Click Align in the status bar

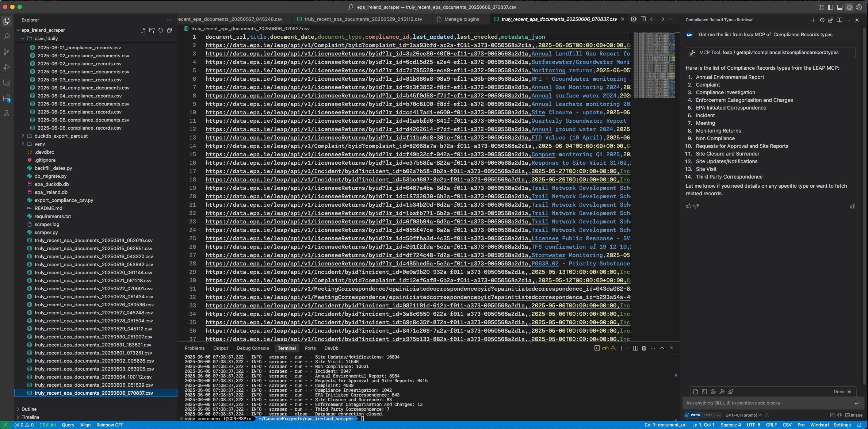(85, 425)
